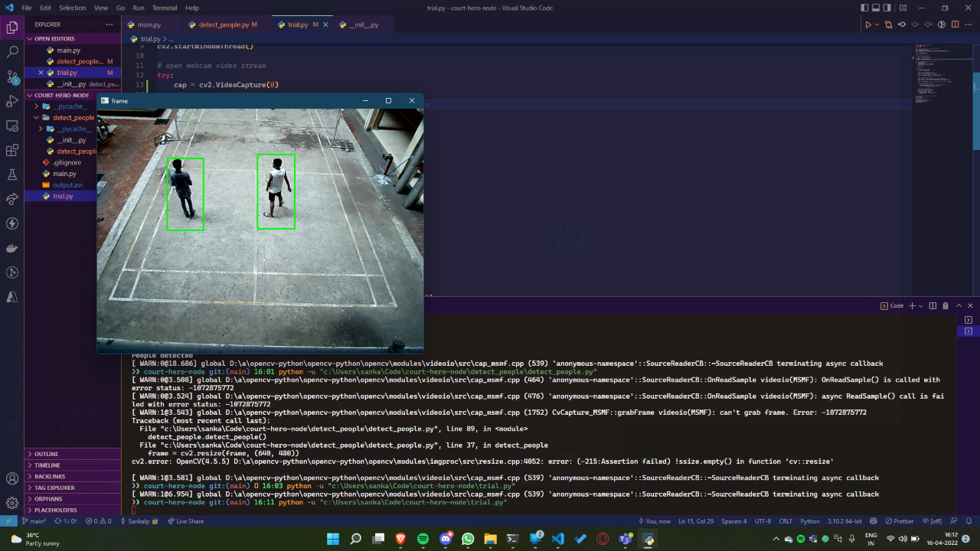Split the terminal panel

933,306
